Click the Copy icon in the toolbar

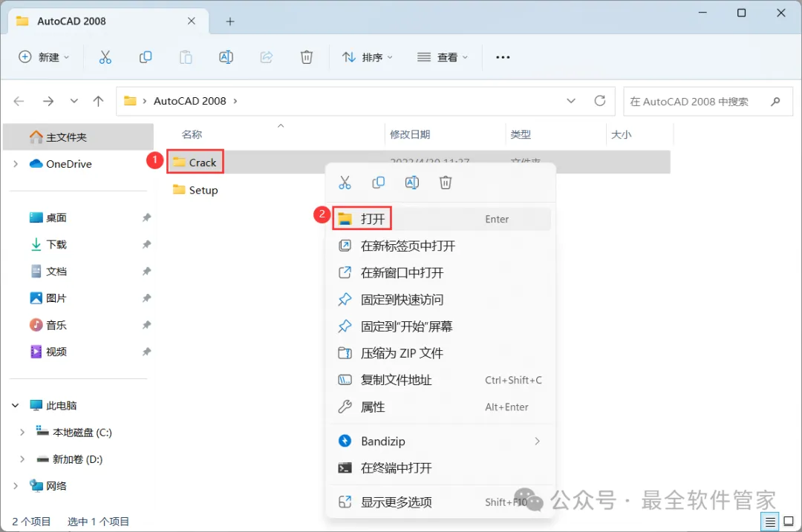[146, 57]
